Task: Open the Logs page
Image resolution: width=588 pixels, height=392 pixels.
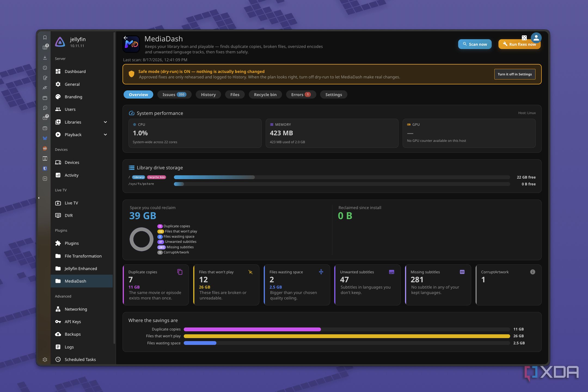Action: [81, 347]
